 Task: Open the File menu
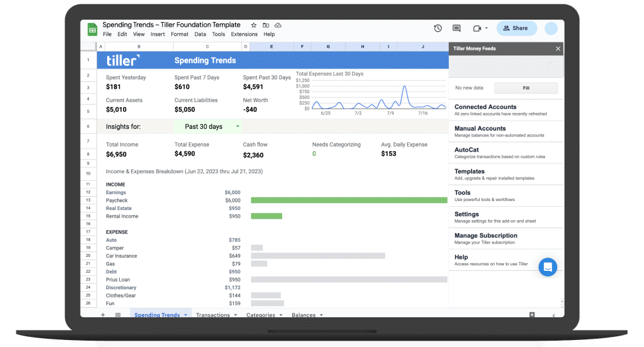point(107,34)
